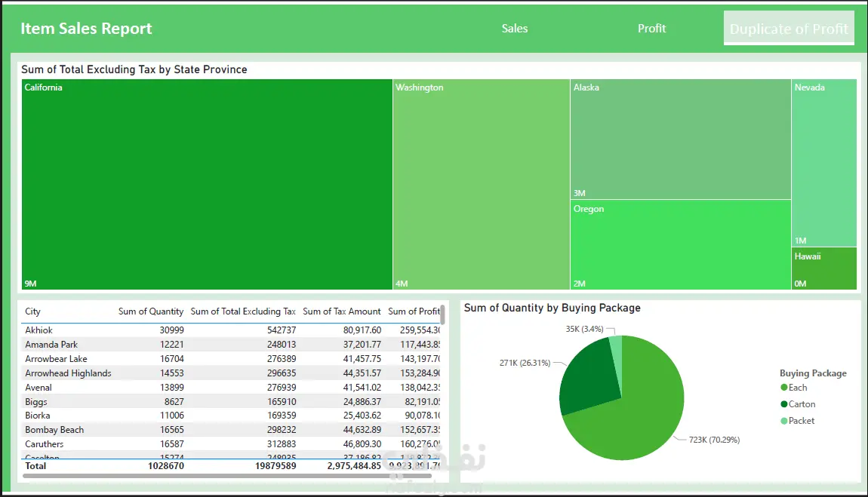This screenshot has height=497, width=868.
Task: Click the light green Packet legend marker
Action: point(784,421)
